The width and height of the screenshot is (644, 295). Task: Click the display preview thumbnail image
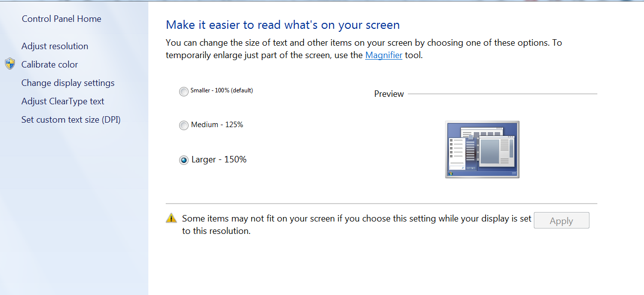click(482, 149)
